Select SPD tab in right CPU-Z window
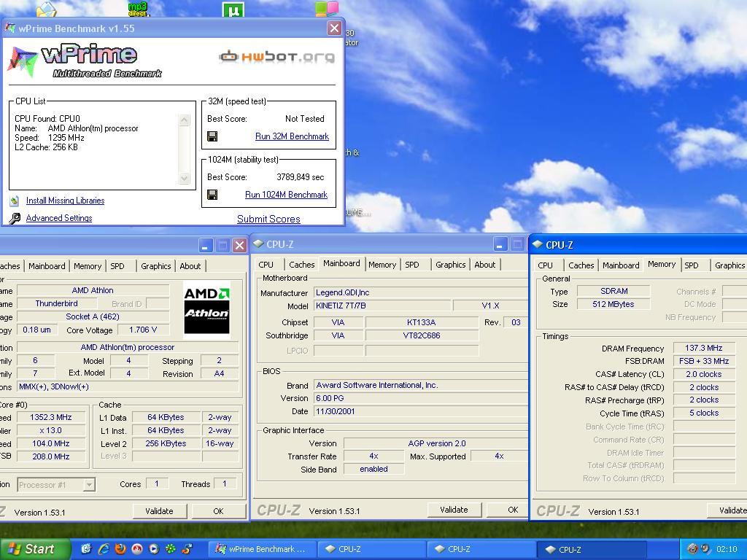 (692, 265)
